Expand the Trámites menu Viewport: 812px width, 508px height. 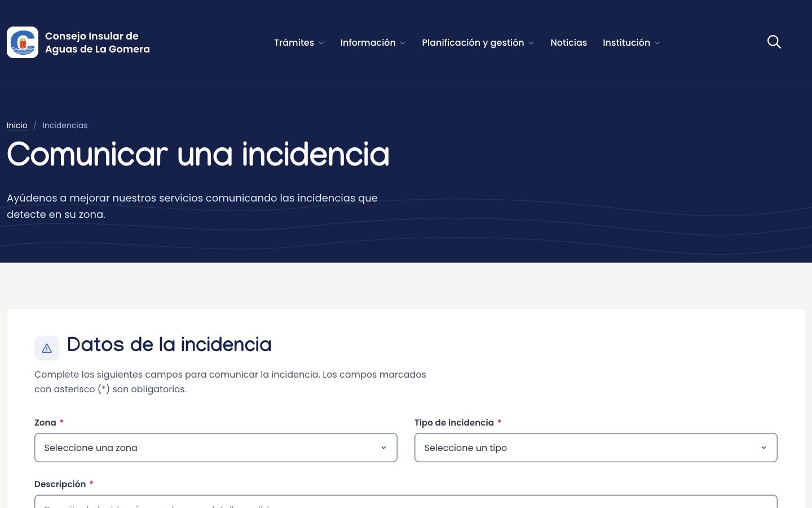pyautogui.click(x=299, y=42)
